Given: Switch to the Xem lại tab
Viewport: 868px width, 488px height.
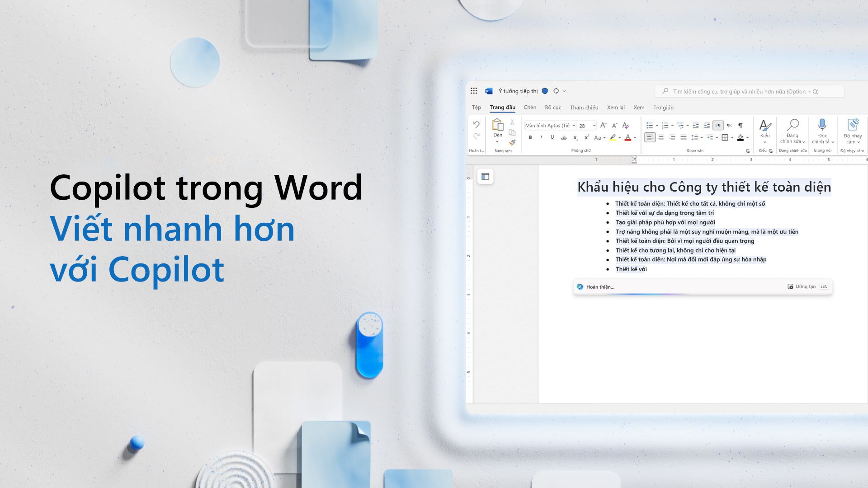Looking at the screenshot, I should pyautogui.click(x=616, y=108).
